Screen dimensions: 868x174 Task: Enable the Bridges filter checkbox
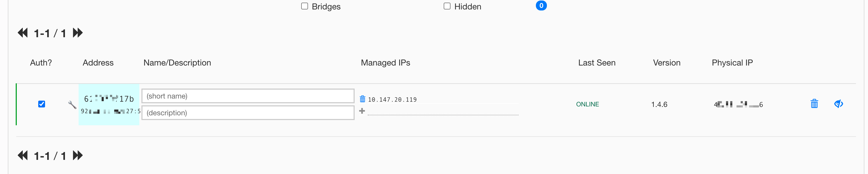click(305, 6)
